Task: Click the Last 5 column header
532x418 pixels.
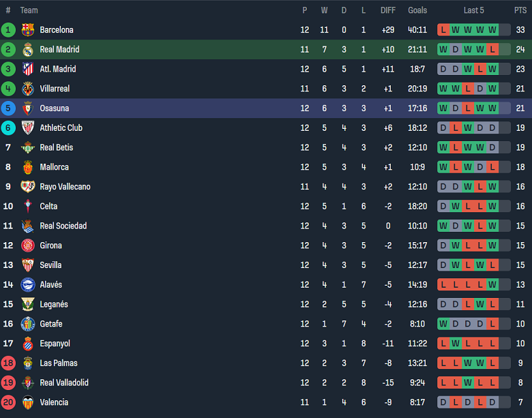Action: pos(474,10)
